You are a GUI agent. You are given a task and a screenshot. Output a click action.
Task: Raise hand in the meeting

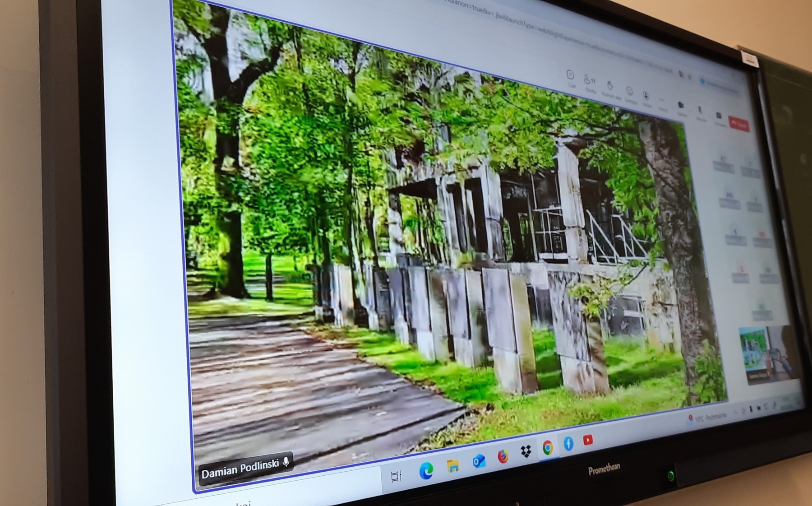tap(609, 87)
